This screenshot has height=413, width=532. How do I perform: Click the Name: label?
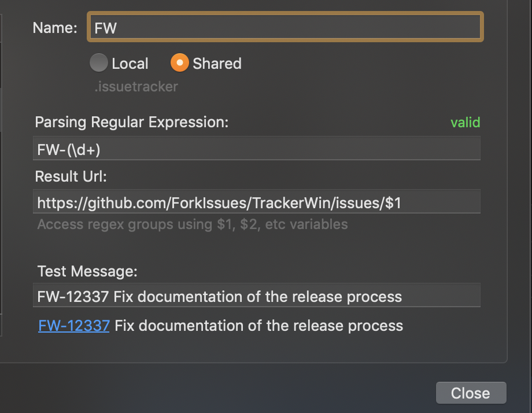(x=55, y=28)
